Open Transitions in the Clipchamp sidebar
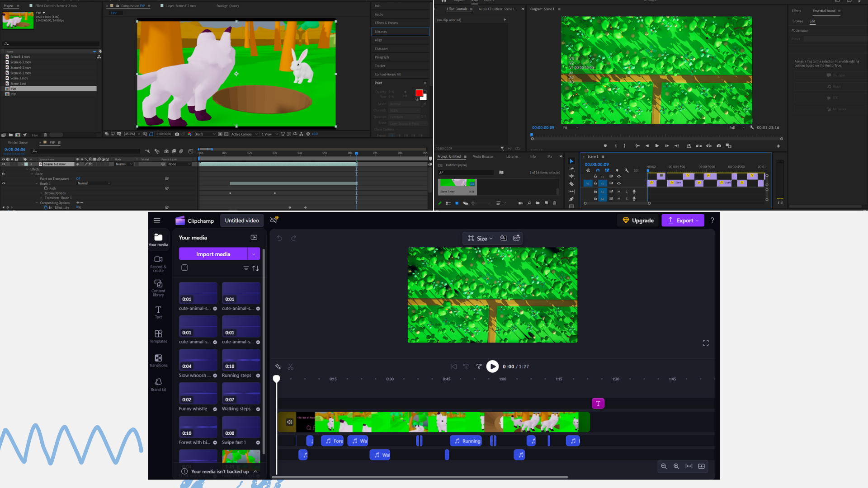Screen dimensions: 868x488 pyautogui.click(x=158, y=361)
